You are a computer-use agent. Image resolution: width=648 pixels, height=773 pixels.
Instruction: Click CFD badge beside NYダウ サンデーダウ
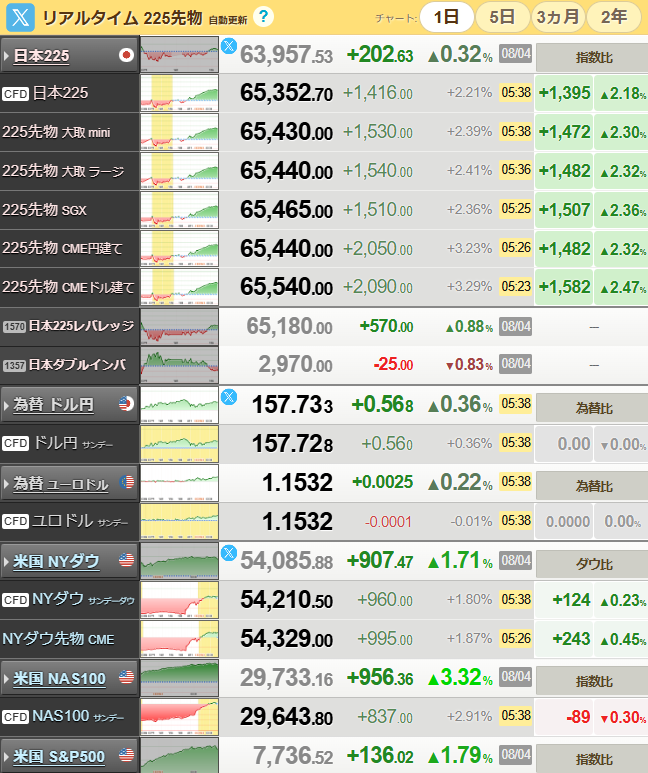coord(15,599)
